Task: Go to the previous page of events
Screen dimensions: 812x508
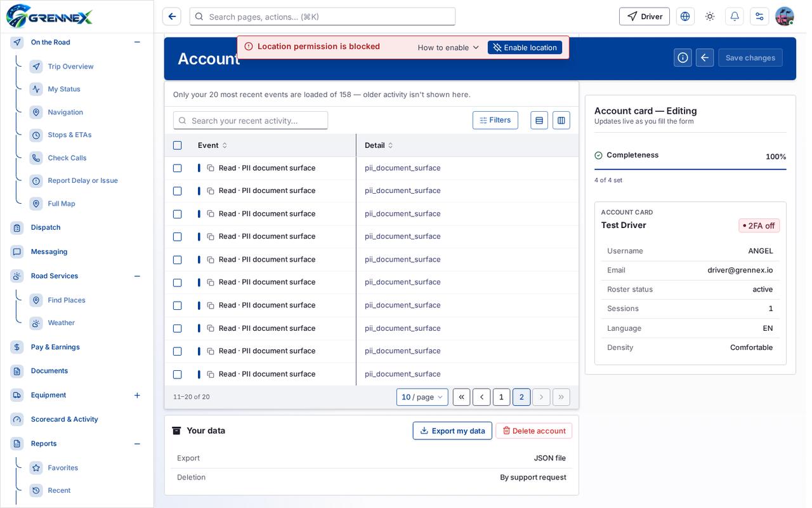Action: pyautogui.click(x=481, y=397)
